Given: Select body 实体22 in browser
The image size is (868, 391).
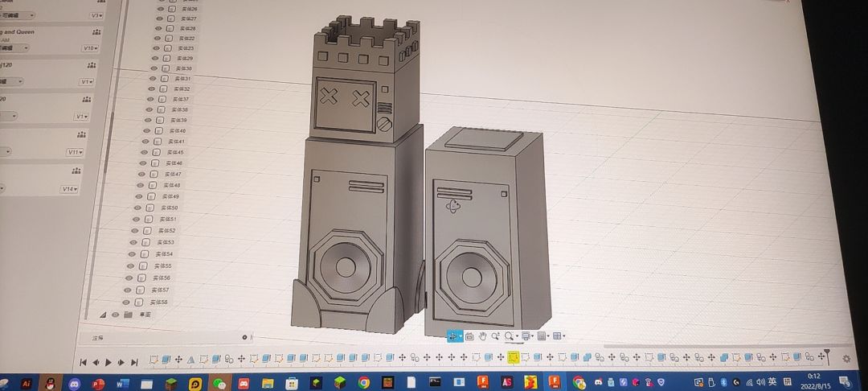Looking at the screenshot, I should click(x=186, y=38).
